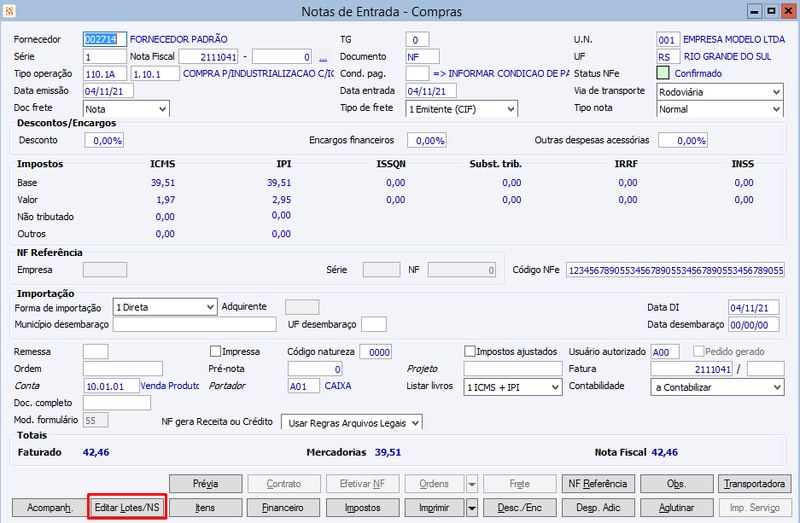Open arrow menu beside Imprimir button
Viewport: 800px width, 523px height.
(x=472, y=508)
